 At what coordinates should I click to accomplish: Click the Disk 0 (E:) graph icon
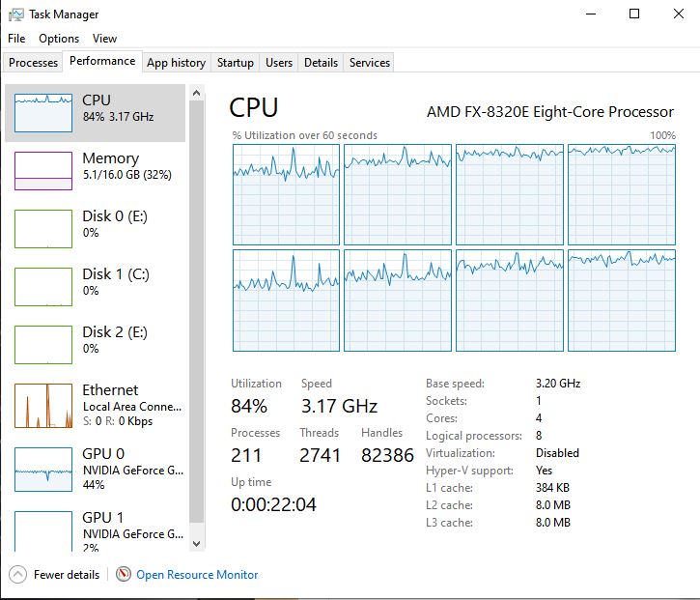43,229
